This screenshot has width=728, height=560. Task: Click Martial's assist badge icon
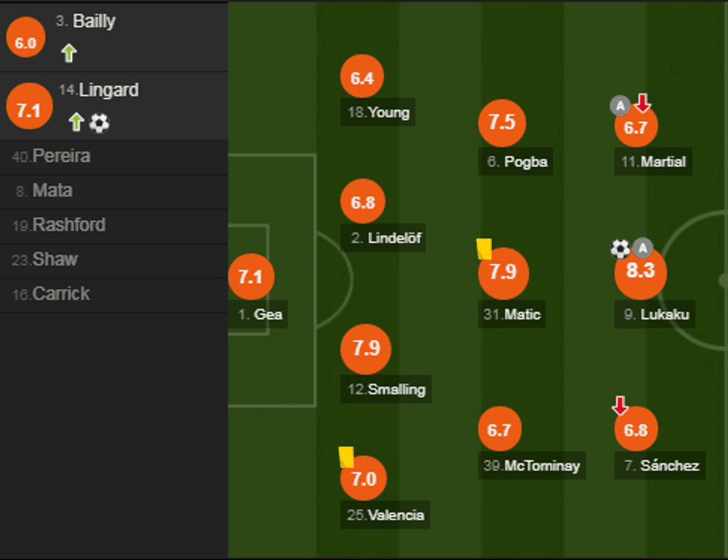[620, 105]
